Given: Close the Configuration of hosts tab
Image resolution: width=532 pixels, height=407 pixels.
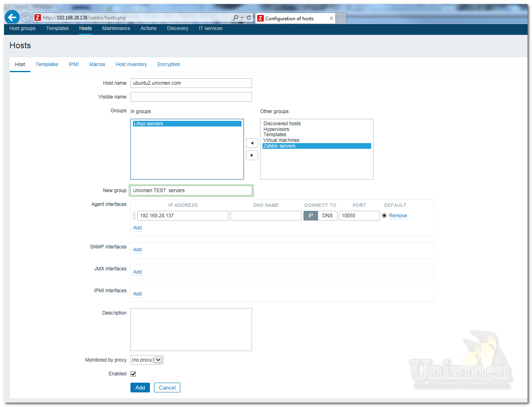Looking at the screenshot, I should (331, 18).
